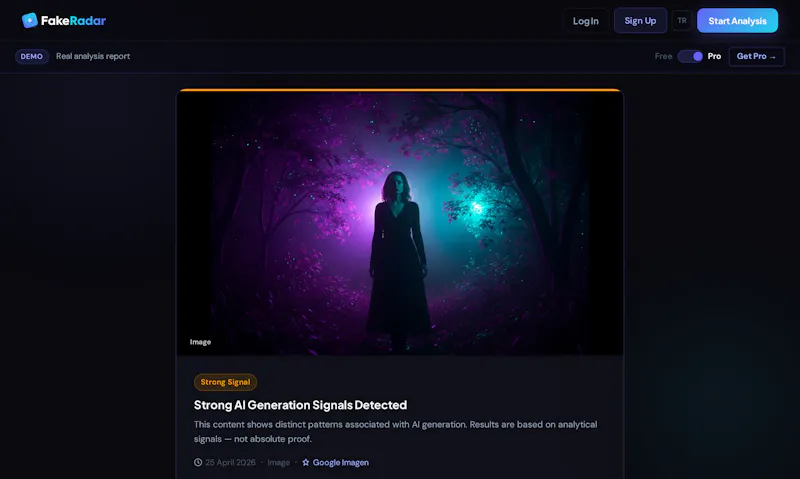Click the clock icon beside the date

coord(198,462)
